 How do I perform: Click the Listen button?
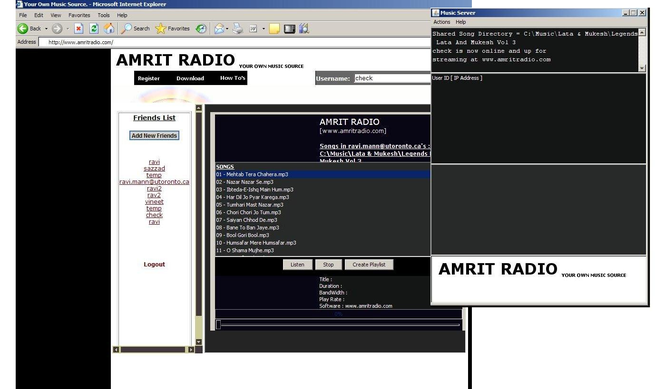297,264
